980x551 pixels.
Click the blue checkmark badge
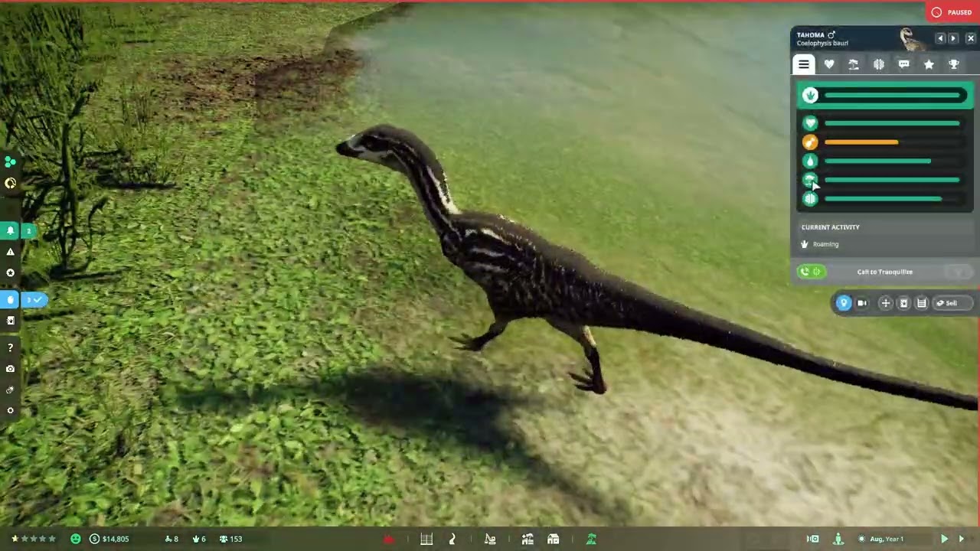pos(34,300)
